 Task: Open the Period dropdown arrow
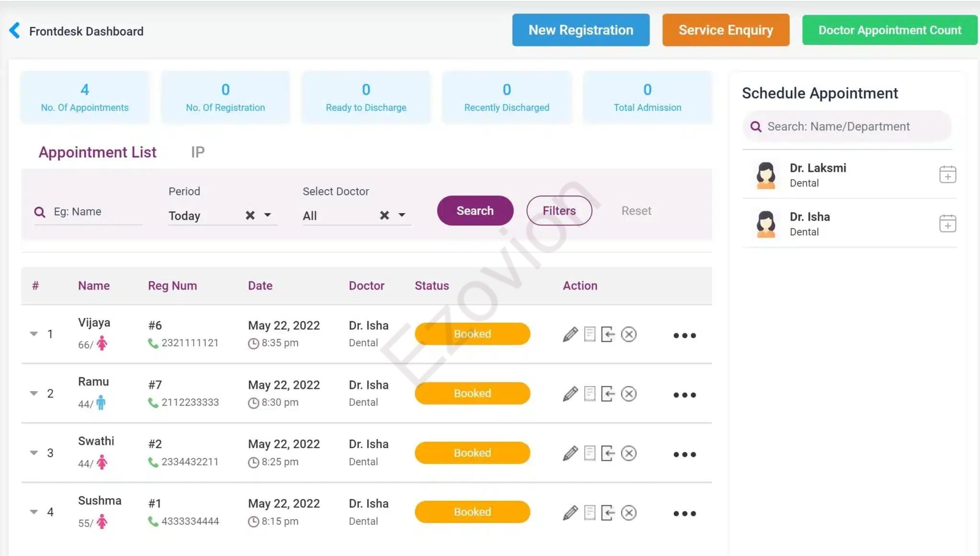(x=267, y=215)
